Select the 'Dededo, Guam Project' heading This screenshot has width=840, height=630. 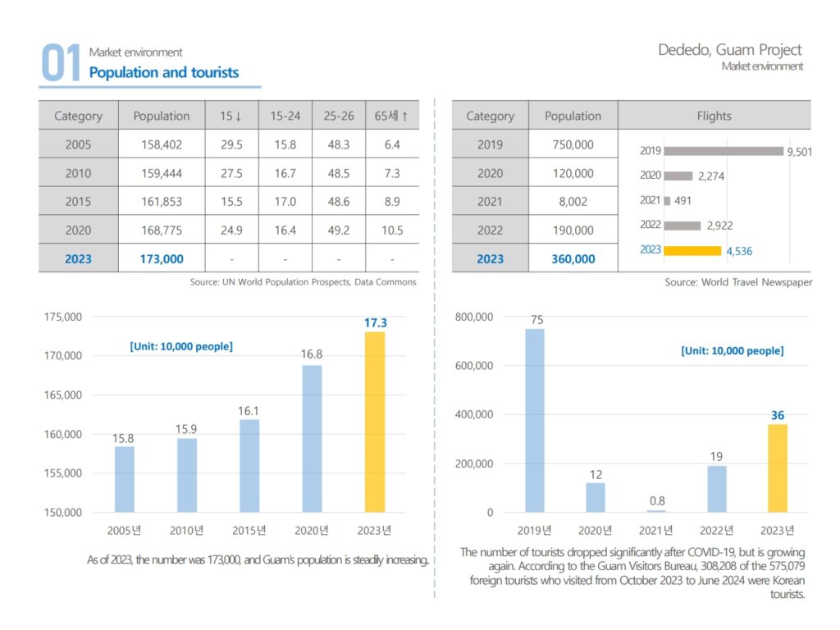730,50
